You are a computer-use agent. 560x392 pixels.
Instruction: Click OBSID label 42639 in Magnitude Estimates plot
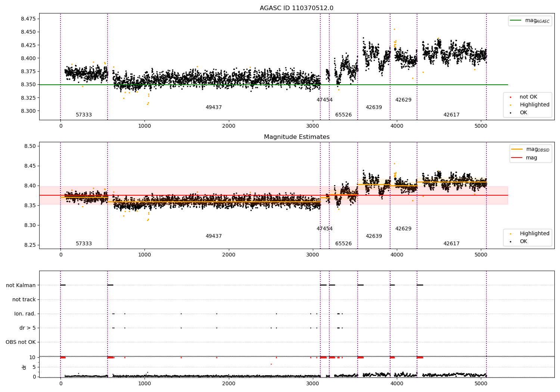374,236
